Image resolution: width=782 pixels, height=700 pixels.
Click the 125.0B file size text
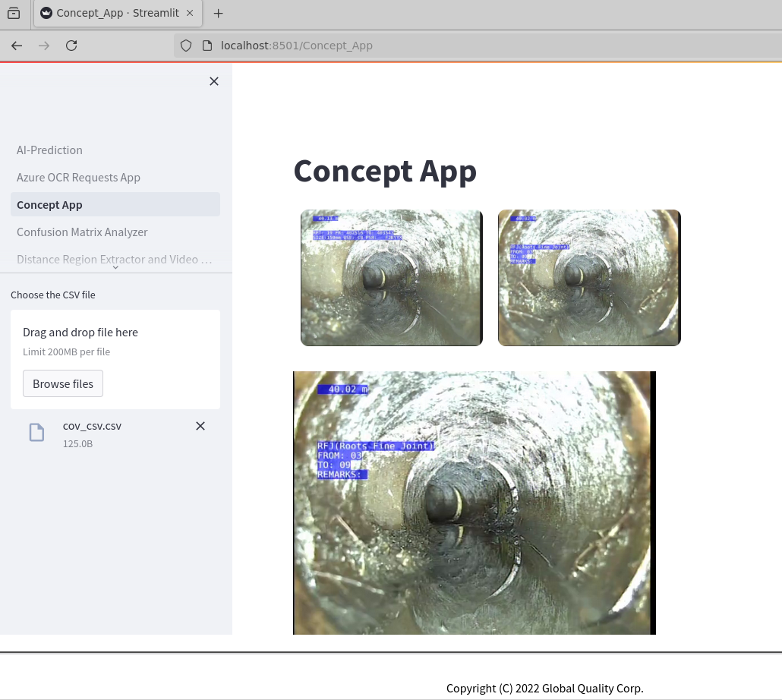(77, 443)
